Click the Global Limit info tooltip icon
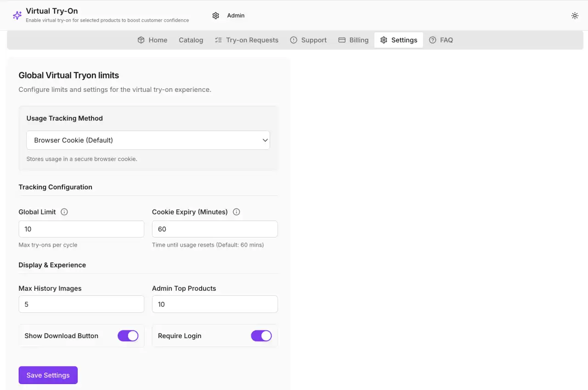588x390 pixels. 64,212
